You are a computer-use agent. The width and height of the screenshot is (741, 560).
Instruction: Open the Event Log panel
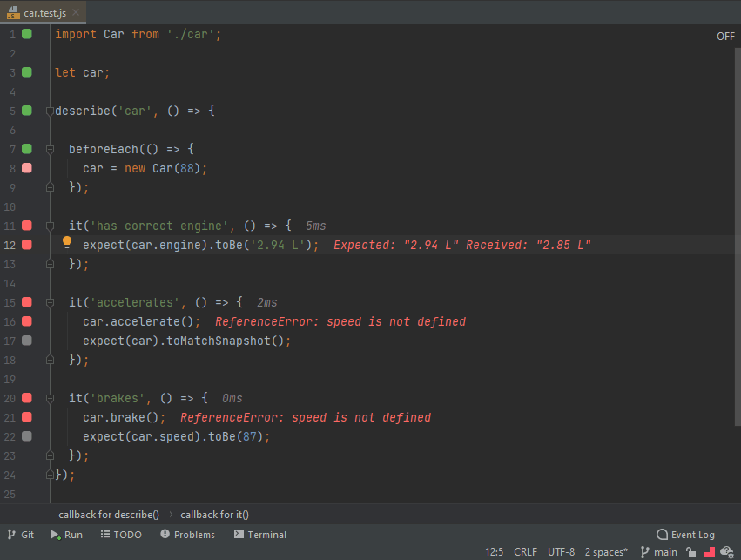coord(685,535)
